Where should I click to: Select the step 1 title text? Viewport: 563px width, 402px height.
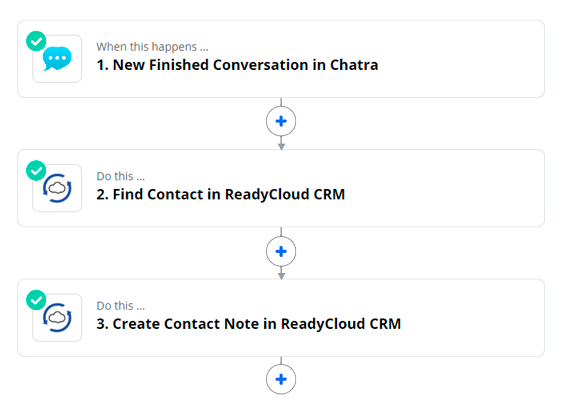tap(237, 65)
